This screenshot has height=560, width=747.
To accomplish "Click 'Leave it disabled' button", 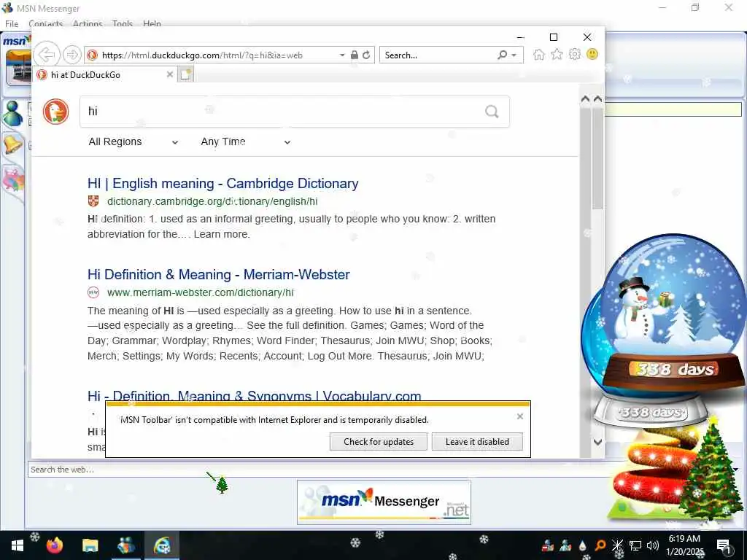I will tap(477, 441).
